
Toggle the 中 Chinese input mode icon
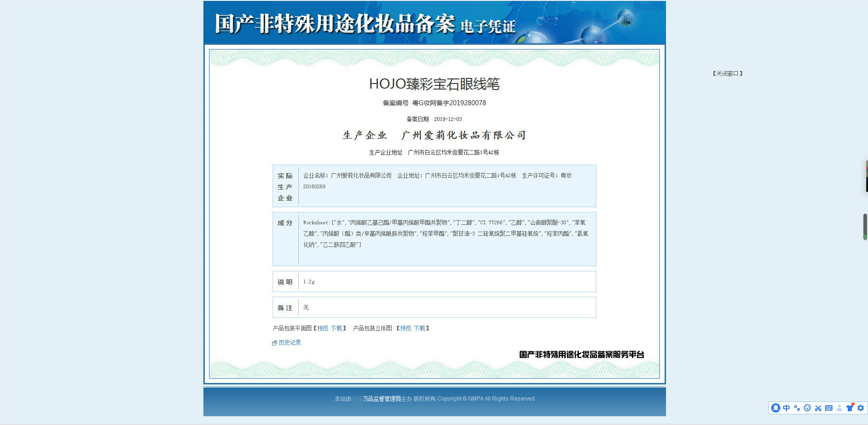point(786,408)
